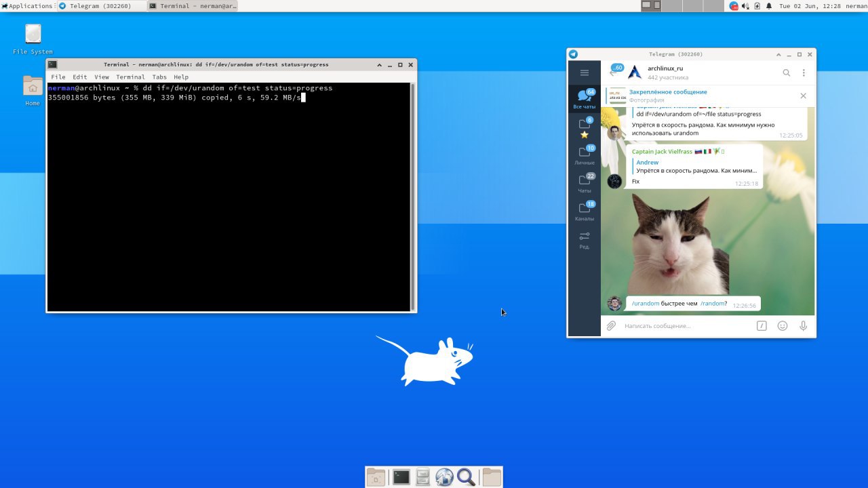Image resolution: width=868 pixels, height=488 pixels.
Task: Open the folder icon at the dock's right end
Action: (492, 477)
